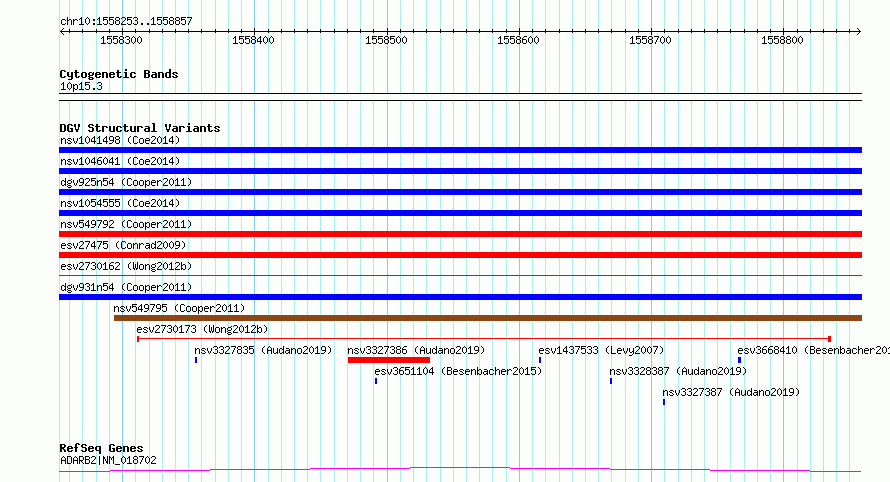Click the blue marker under nsv3328387

611,381
